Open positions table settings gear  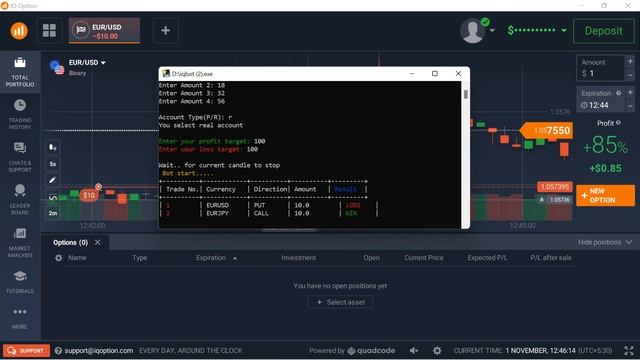(x=59, y=258)
